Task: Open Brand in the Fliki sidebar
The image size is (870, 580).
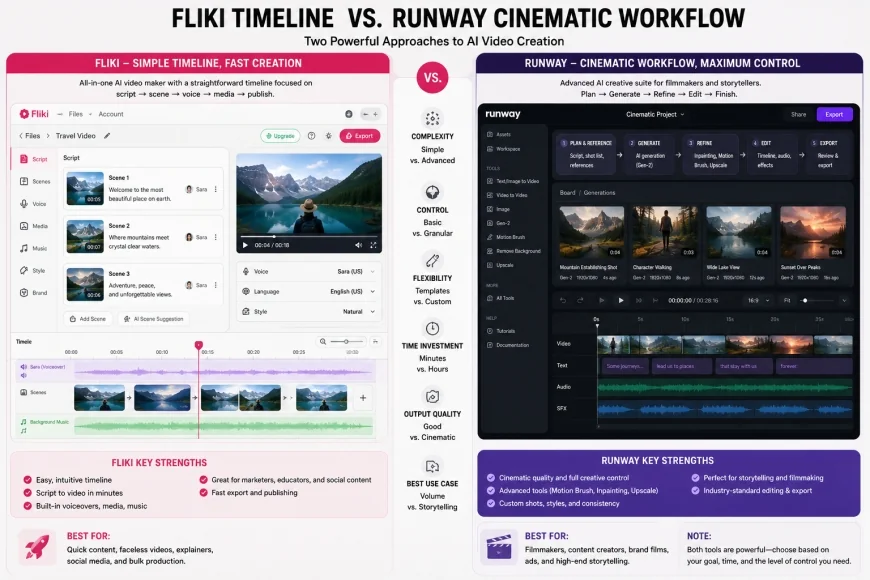Action: tap(33, 292)
